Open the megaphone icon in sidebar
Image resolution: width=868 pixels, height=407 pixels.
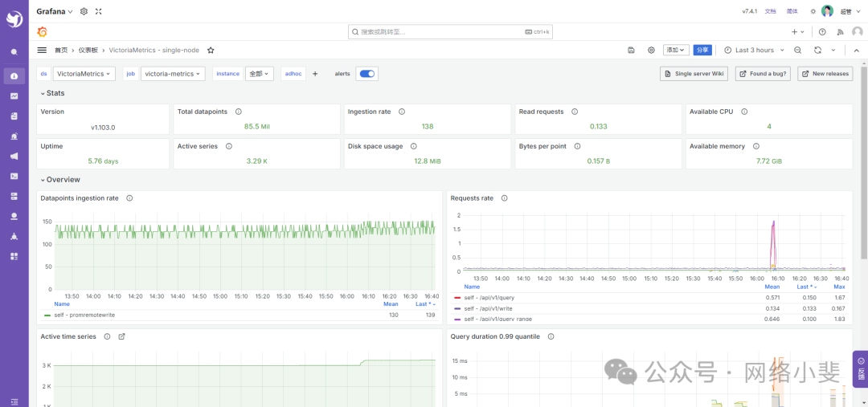click(x=14, y=156)
